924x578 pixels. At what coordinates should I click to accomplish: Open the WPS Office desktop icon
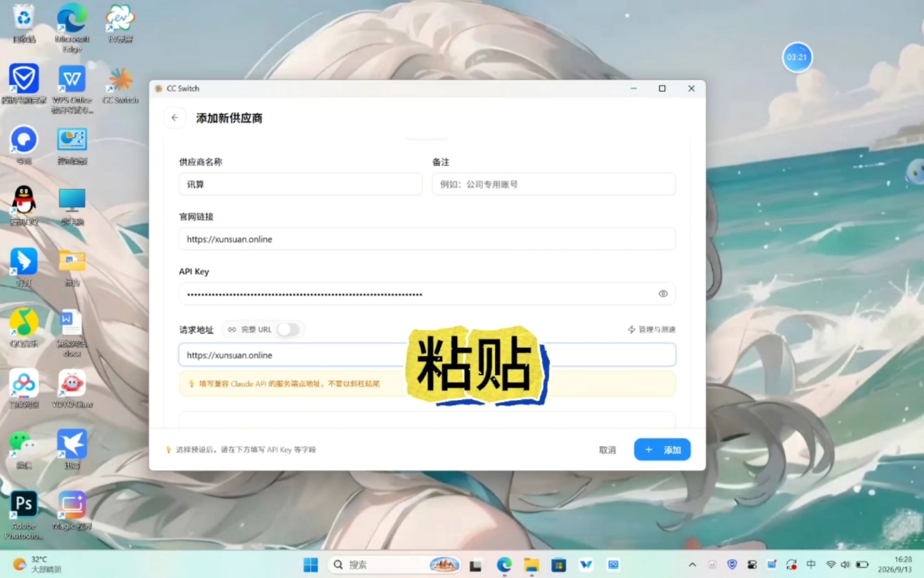coord(71,88)
